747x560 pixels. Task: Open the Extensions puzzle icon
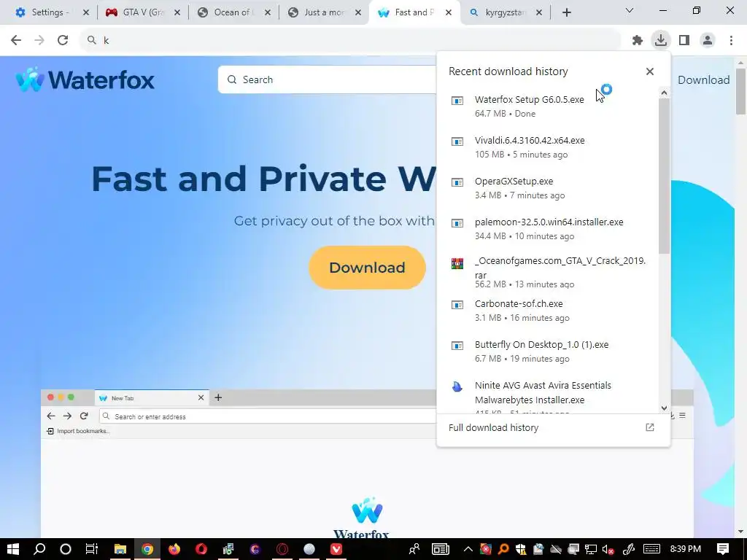pyautogui.click(x=638, y=41)
